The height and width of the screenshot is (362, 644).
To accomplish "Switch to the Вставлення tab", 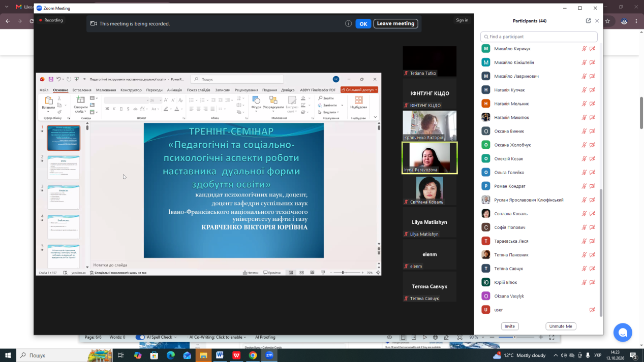I will click(x=82, y=90).
